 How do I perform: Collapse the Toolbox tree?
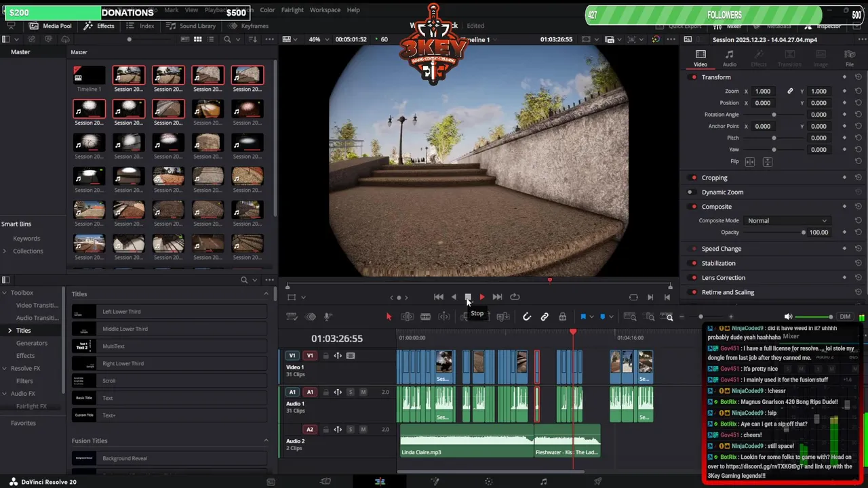pyautogui.click(x=4, y=293)
